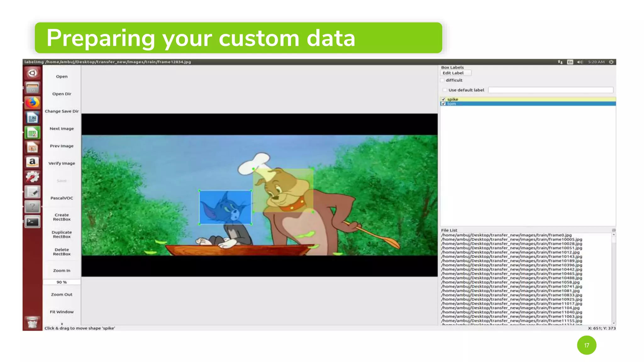Click the default label text field

[x=551, y=90]
